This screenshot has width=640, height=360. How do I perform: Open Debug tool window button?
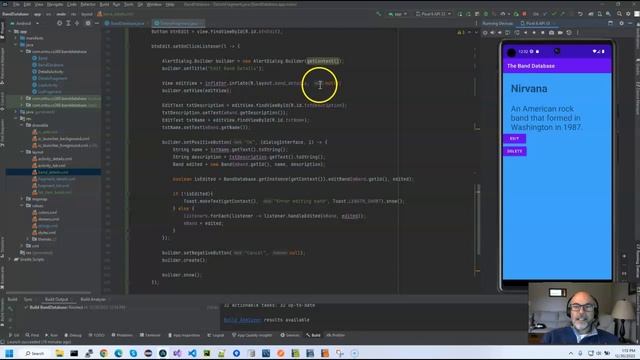pyautogui.click(x=73, y=335)
